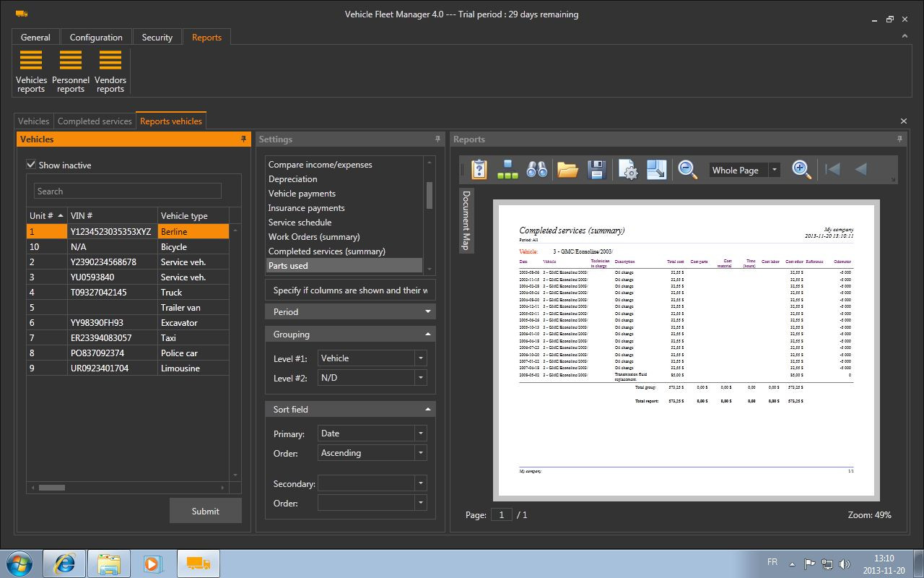Show hidden system tray icons
The width and height of the screenshot is (924, 578).
(793, 564)
